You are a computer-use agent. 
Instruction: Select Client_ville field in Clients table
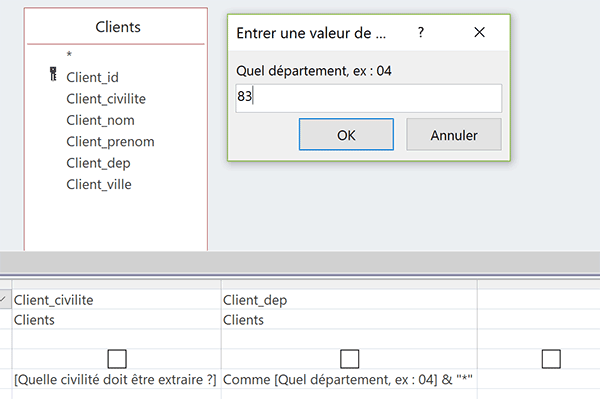99,184
